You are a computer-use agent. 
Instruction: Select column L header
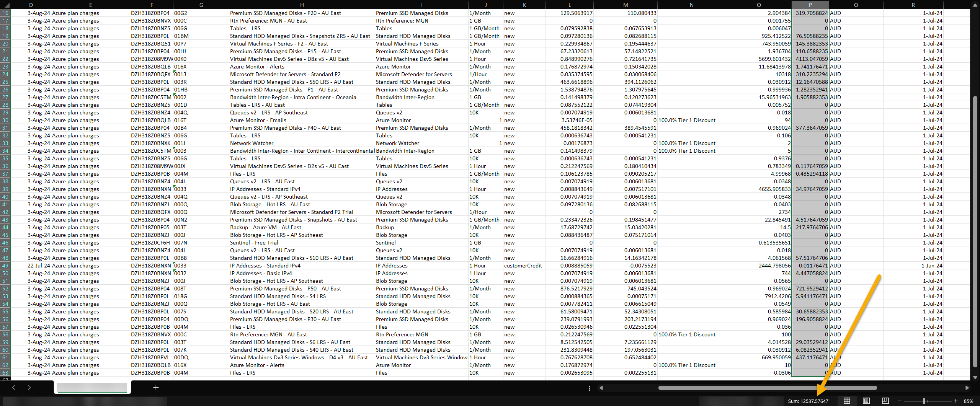point(569,5)
